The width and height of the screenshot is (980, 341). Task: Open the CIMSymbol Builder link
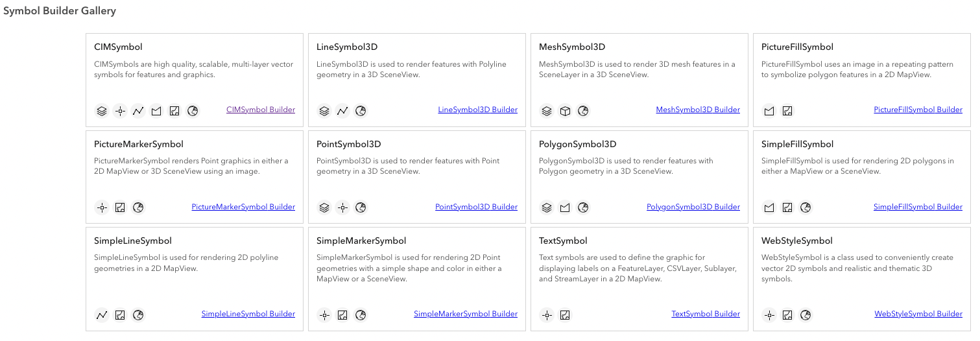point(260,110)
